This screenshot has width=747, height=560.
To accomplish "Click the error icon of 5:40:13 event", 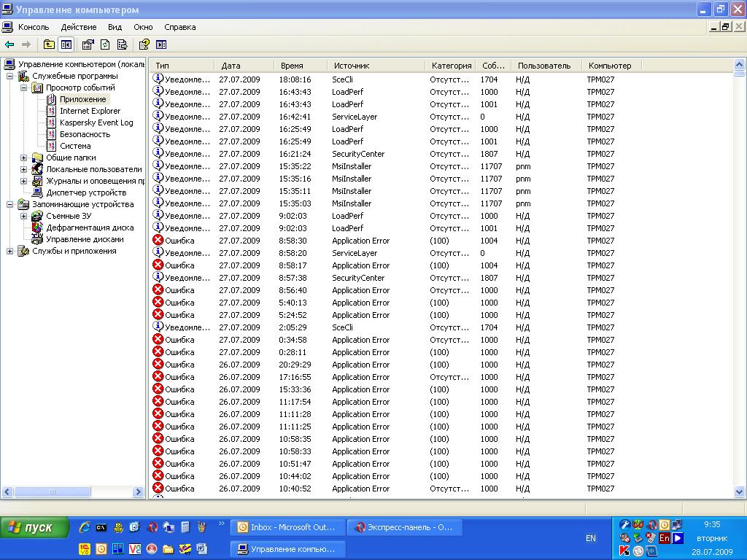I will tap(158, 302).
